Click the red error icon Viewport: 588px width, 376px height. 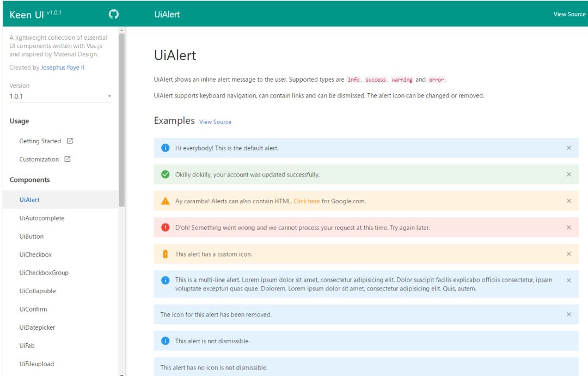click(x=165, y=227)
